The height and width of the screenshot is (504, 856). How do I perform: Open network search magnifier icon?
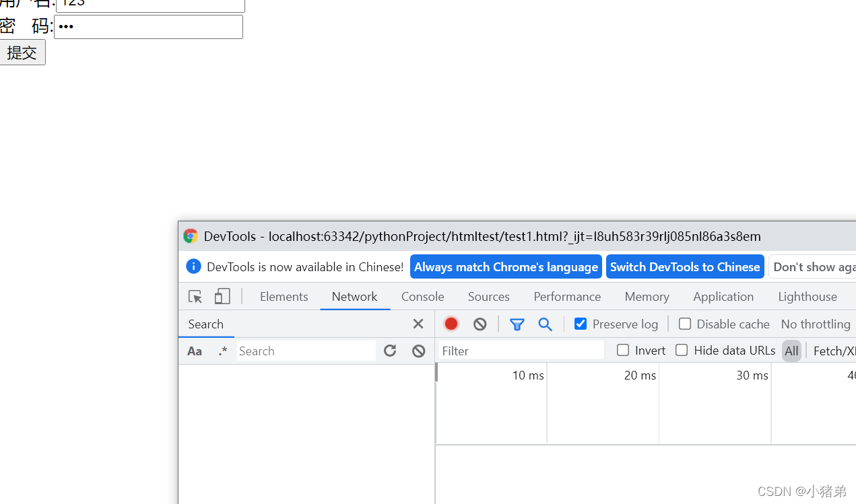pos(546,324)
